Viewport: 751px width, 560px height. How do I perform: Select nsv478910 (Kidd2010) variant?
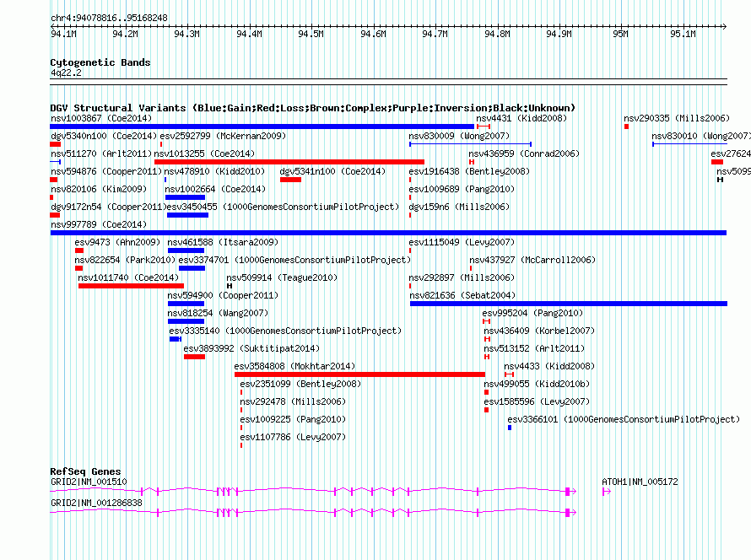[x=214, y=171]
